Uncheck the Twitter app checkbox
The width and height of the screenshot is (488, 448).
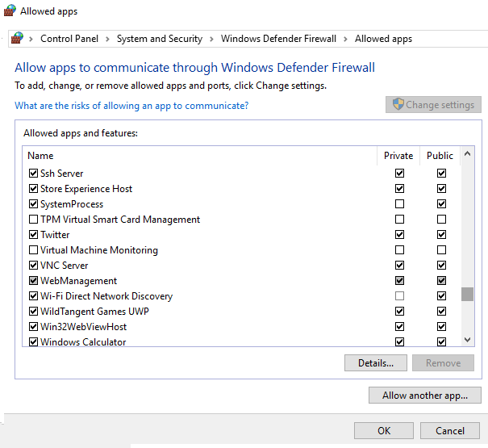pos(33,235)
